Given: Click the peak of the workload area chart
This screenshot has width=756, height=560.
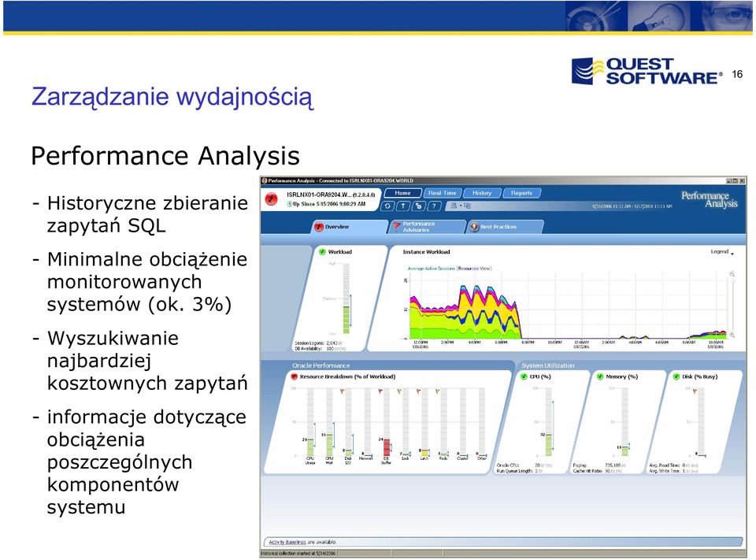Looking at the screenshot, I should pos(463,287).
